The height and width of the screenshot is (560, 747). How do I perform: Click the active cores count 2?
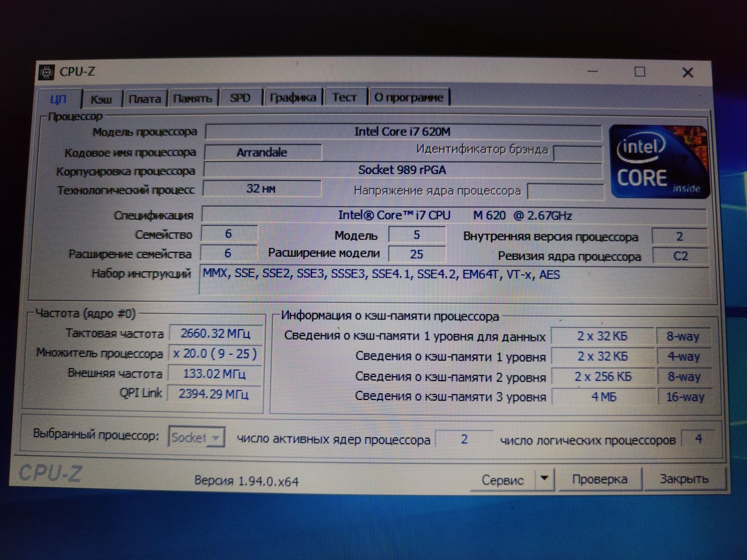[464, 439]
